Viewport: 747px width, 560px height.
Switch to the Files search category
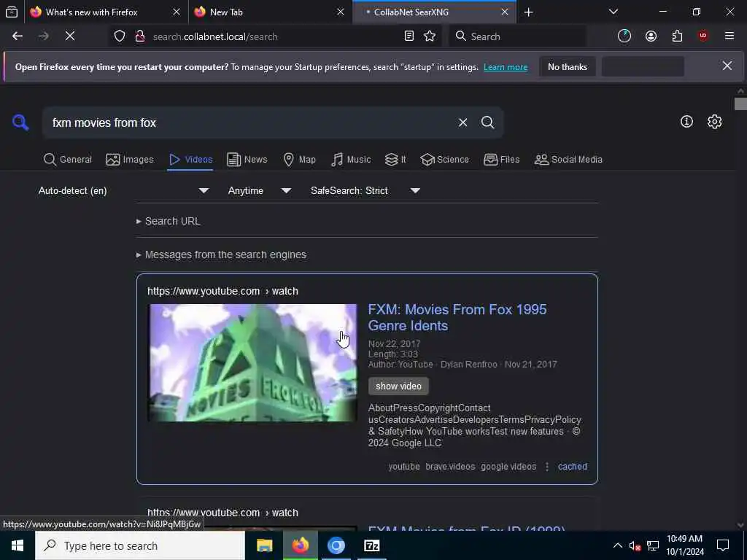pyautogui.click(x=502, y=160)
